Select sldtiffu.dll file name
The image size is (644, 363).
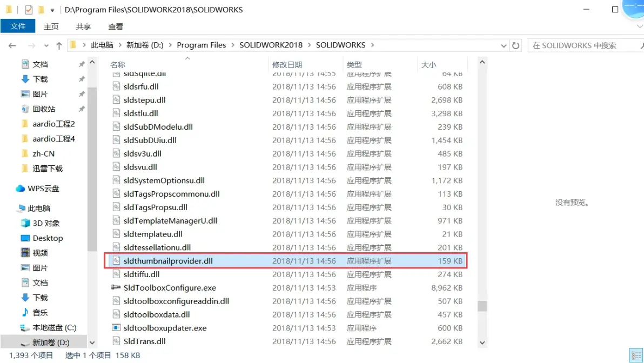pyautogui.click(x=142, y=274)
